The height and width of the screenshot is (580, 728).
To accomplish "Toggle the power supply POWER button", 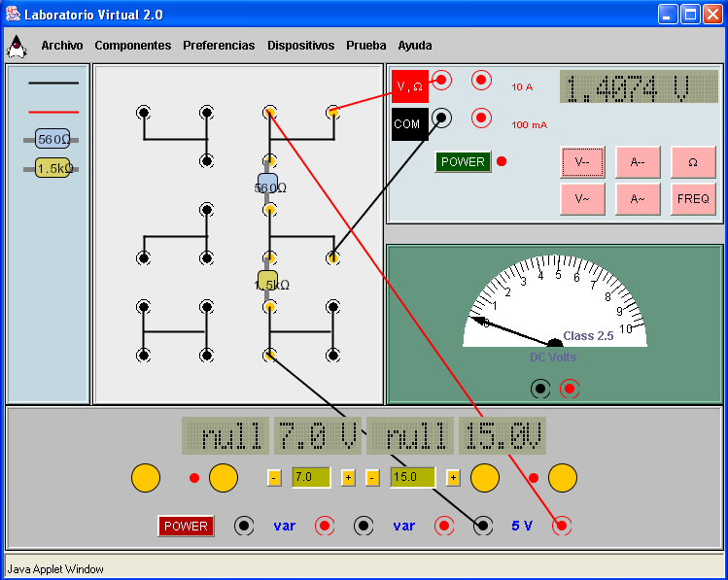I will (186, 526).
